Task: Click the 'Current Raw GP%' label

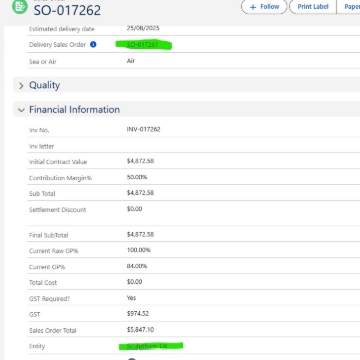Action: tap(54, 251)
